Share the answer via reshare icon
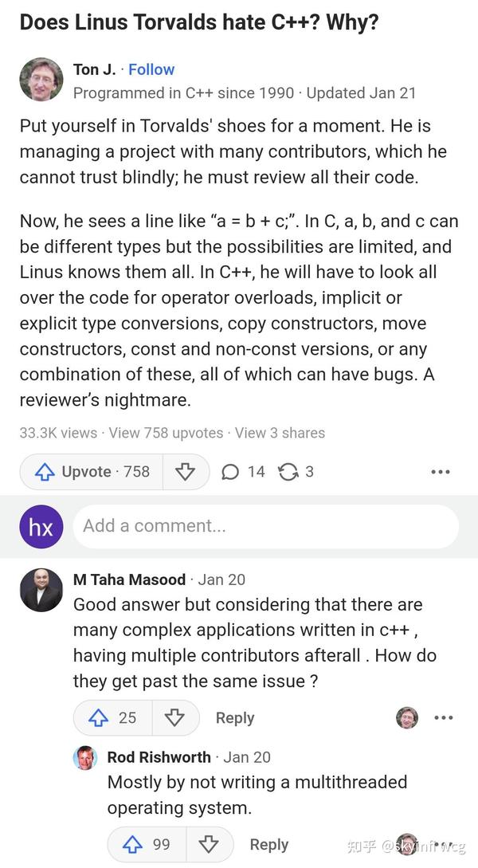Viewport: 478px width, 868px height. coord(296,472)
